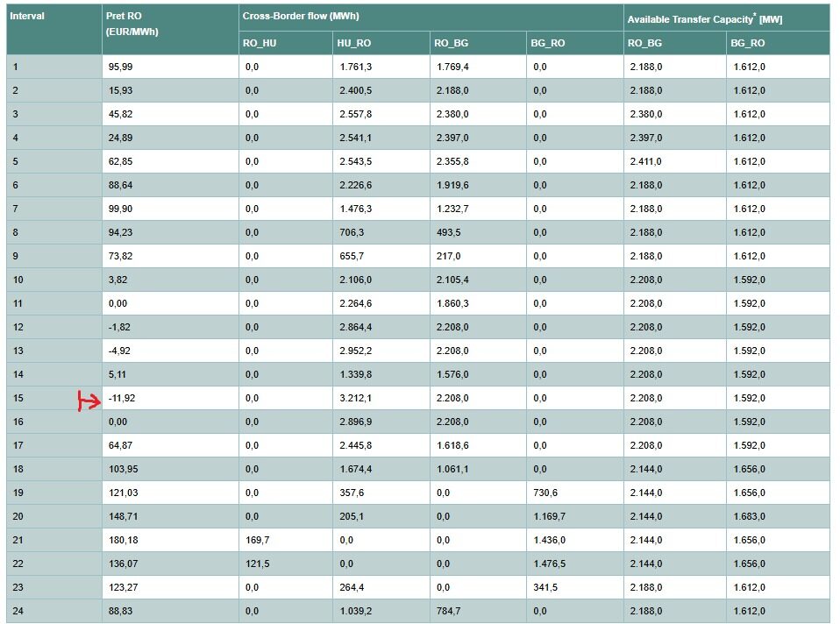This screenshot has height=624, width=840.
Task: Select interval 15 row number
Action: [x=18, y=398]
